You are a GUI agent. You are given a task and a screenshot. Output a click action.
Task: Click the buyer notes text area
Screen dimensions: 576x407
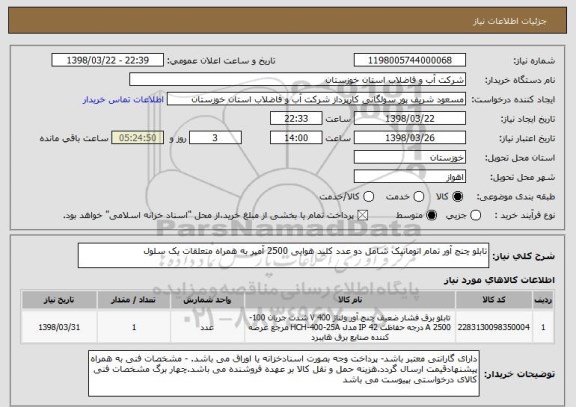tap(284, 374)
